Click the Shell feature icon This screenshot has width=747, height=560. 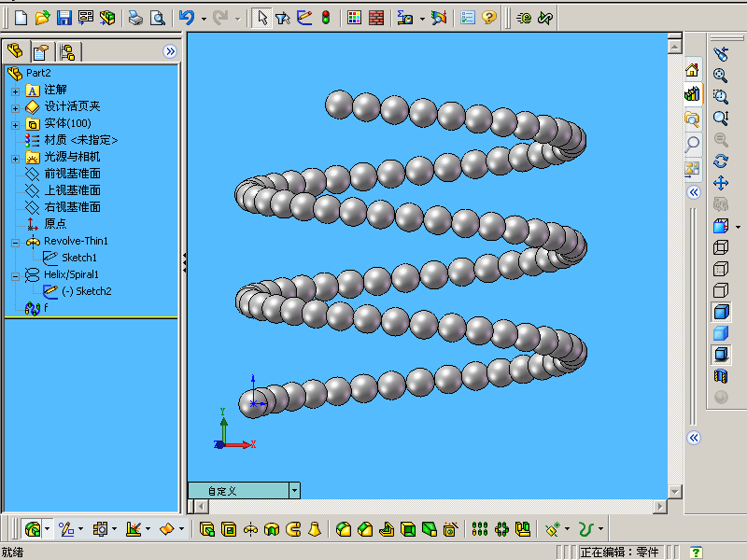pyautogui.click(x=408, y=529)
